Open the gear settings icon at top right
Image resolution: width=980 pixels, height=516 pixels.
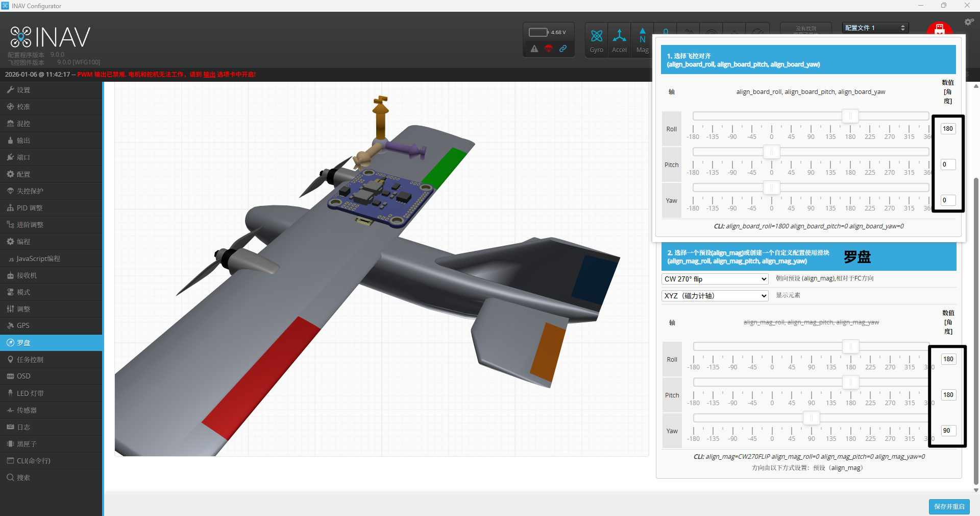pyautogui.click(x=969, y=21)
